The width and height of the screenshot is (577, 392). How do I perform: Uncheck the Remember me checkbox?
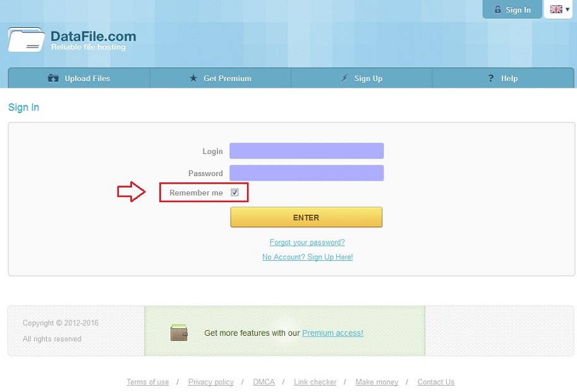pyautogui.click(x=234, y=193)
